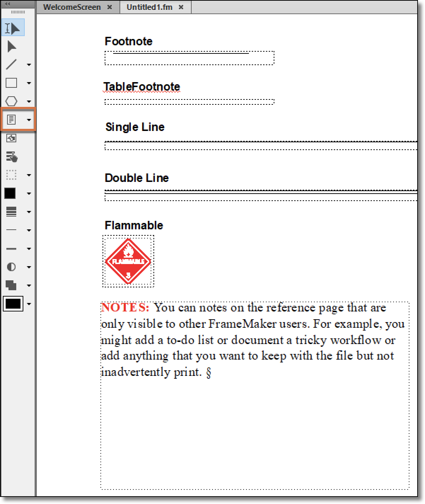Select the Object Selection arrow tool
The width and height of the screenshot is (425, 504).
[x=12, y=46]
